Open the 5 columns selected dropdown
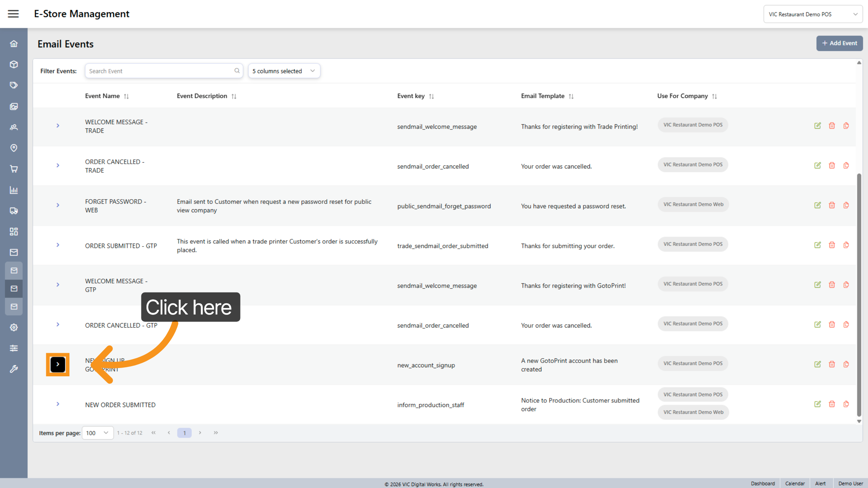The image size is (868, 488). 284,71
